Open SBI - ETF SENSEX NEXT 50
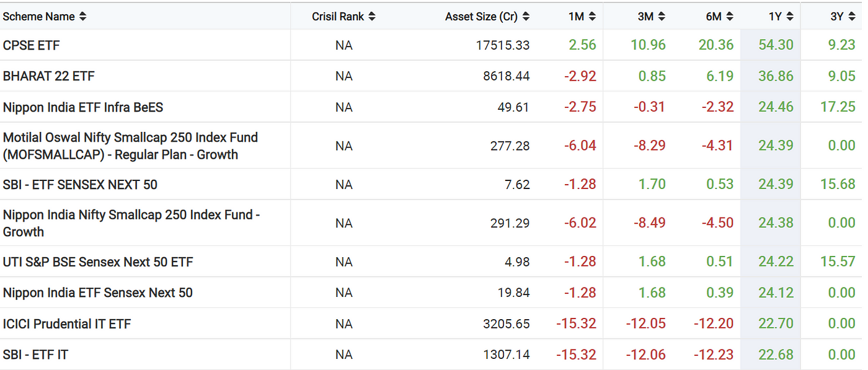Image resolution: width=868 pixels, height=370 pixels. (x=80, y=185)
